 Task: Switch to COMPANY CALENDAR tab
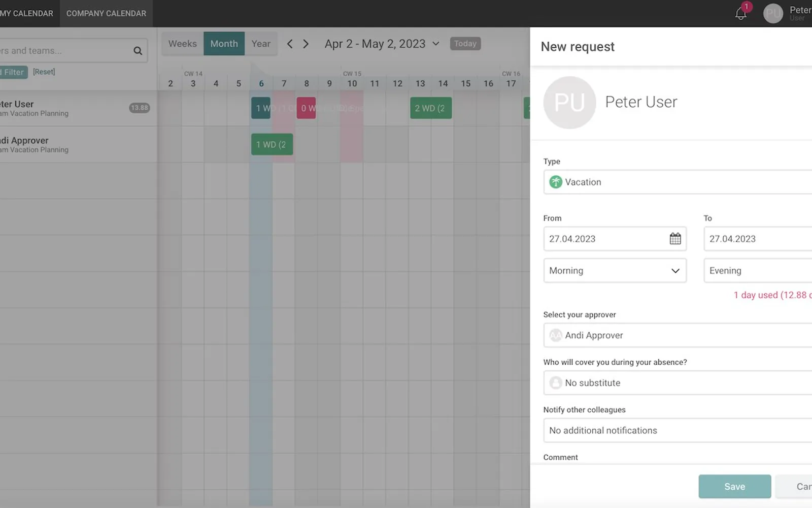pyautogui.click(x=106, y=13)
